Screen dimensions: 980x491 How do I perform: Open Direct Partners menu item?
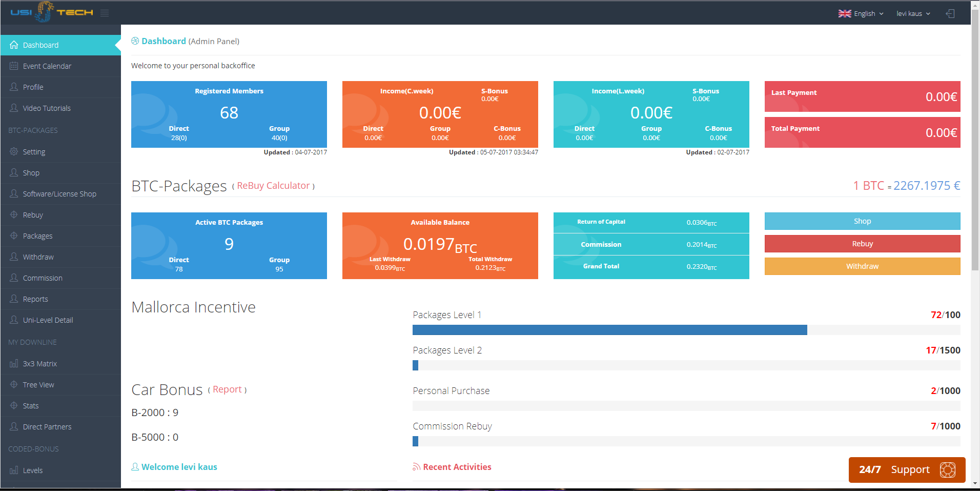[60, 427]
